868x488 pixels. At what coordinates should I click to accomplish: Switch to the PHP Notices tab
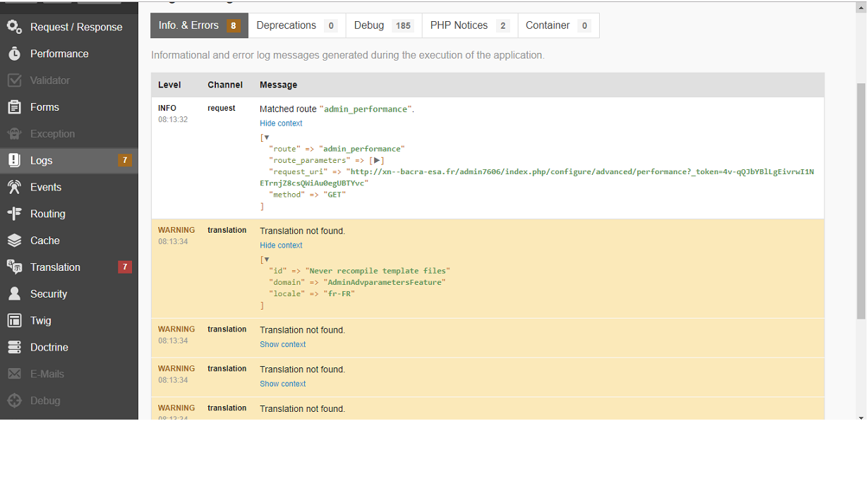469,25
